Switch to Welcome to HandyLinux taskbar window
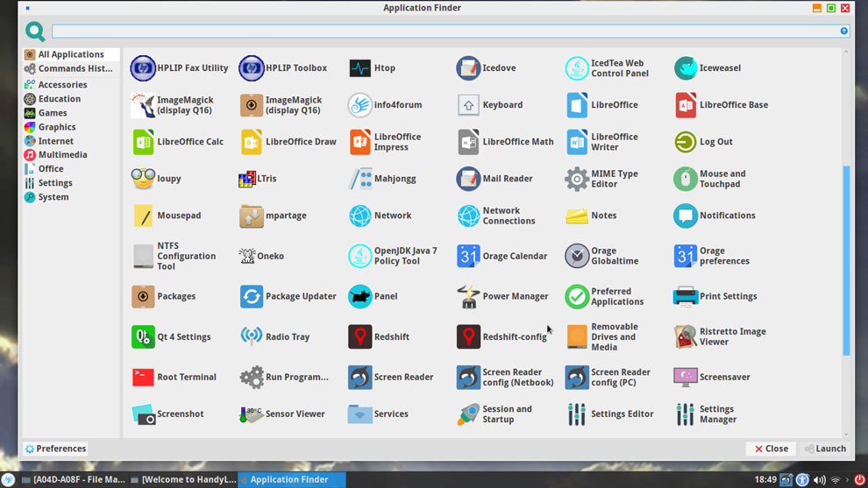This screenshot has height=488, width=868. point(183,480)
